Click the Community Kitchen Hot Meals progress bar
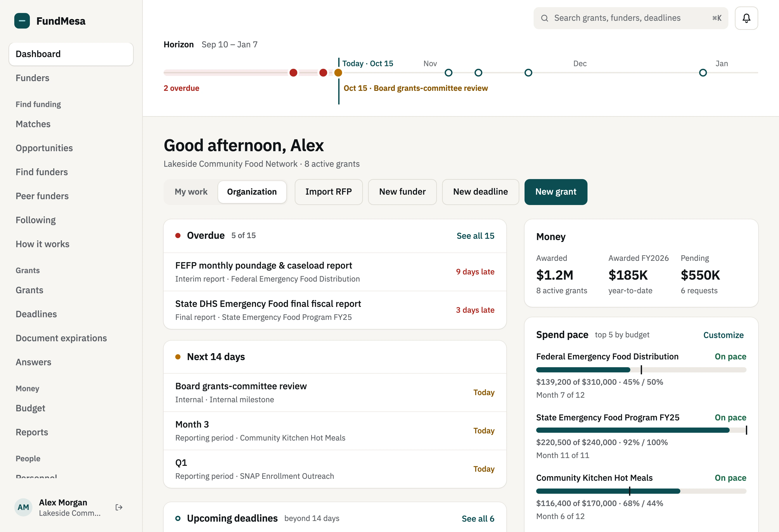This screenshot has width=779, height=532. (641, 491)
